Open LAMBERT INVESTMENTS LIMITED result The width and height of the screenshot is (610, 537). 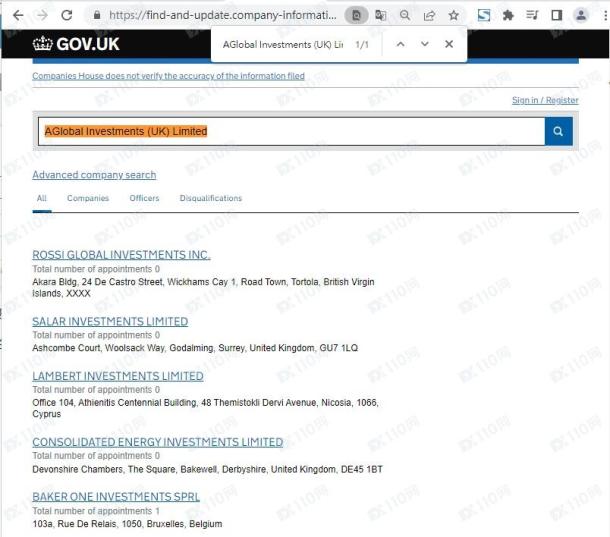(x=118, y=376)
